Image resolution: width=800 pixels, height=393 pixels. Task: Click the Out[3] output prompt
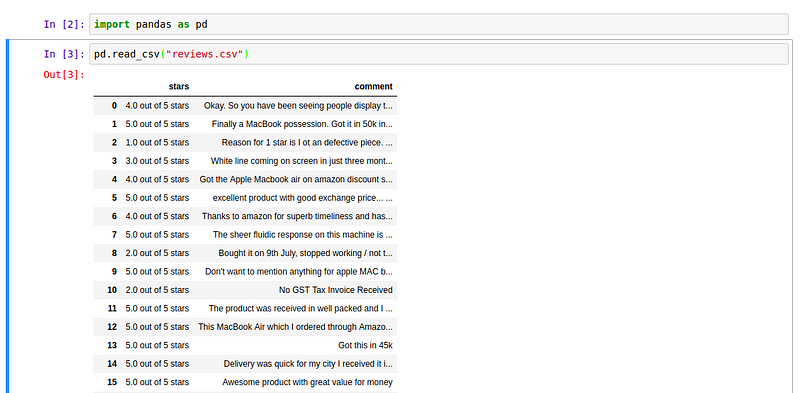pos(64,75)
